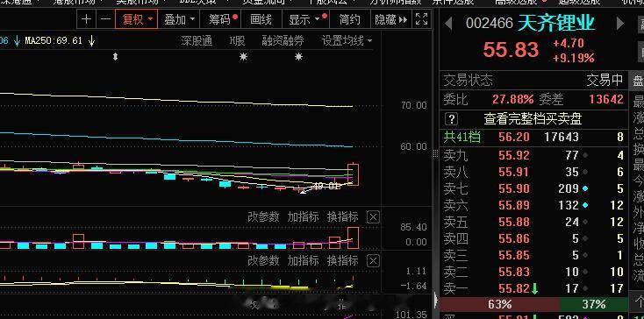Click the event star marker below 融资融券
The height and width of the screenshot is (319, 644).
(x=298, y=57)
